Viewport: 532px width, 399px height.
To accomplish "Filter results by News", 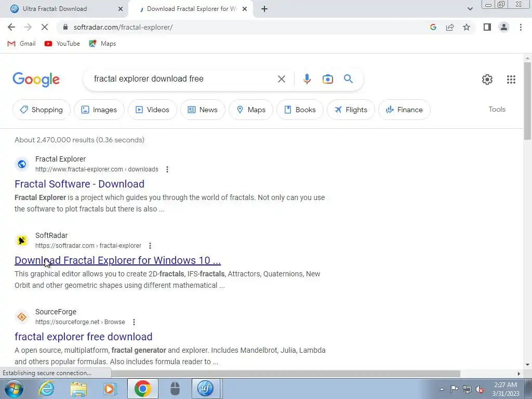I will coord(203,110).
